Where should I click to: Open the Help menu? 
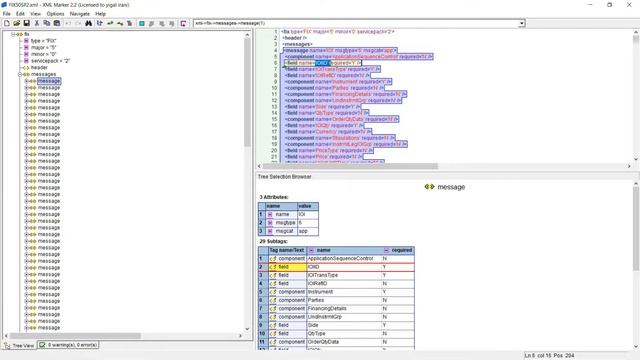tap(100, 14)
